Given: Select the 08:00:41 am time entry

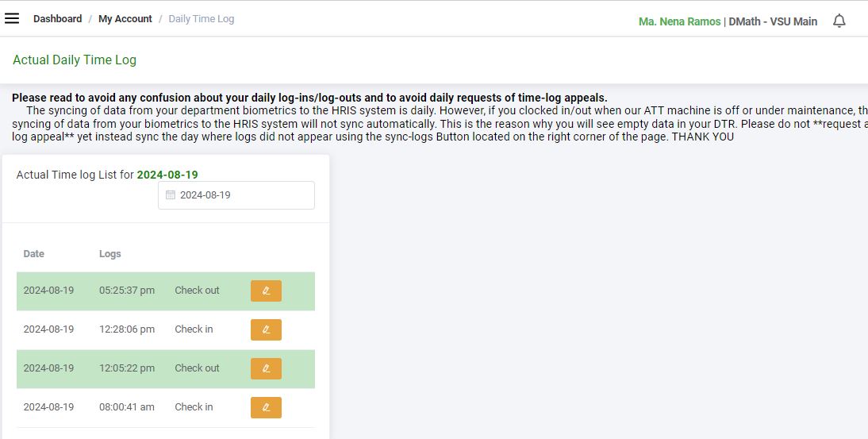Looking at the screenshot, I should 127,407.
